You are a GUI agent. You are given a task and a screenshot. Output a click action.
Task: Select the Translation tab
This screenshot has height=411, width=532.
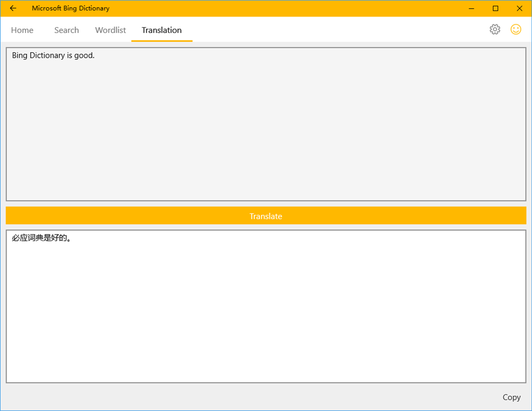coord(161,30)
